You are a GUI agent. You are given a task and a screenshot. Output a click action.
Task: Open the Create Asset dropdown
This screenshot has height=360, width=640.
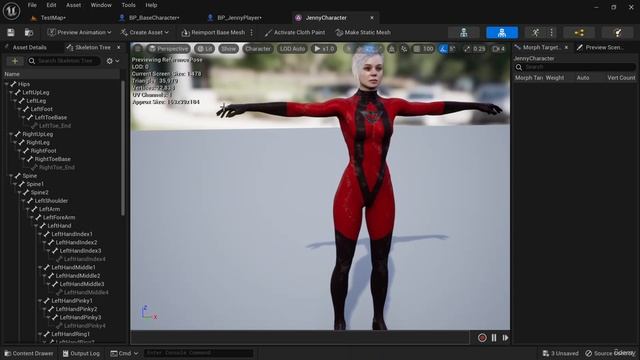pos(145,33)
